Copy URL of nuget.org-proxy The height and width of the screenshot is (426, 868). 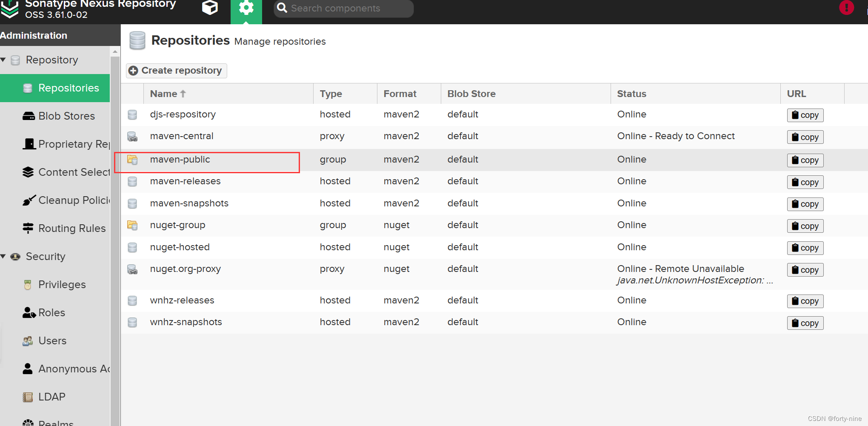coord(805,270)
